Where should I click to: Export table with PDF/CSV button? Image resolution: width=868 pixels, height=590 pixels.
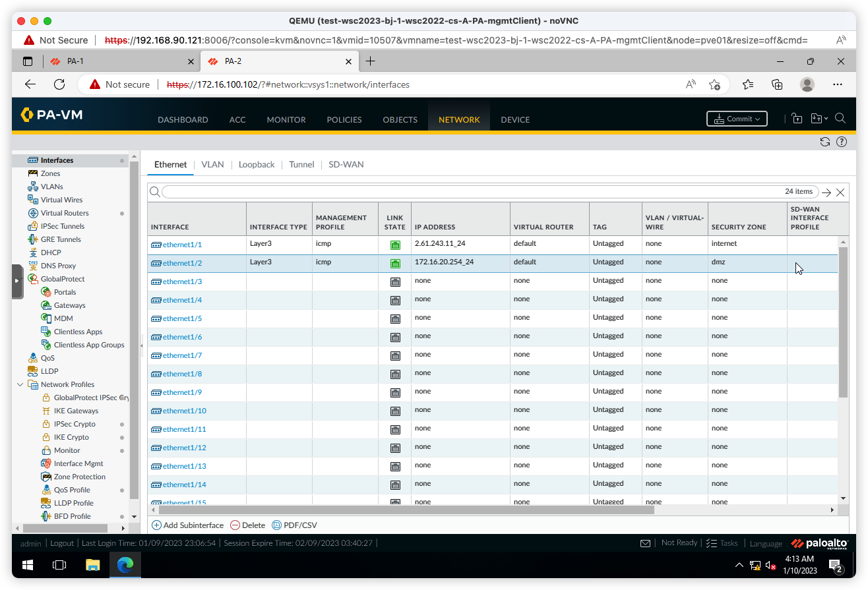(294, 525)
